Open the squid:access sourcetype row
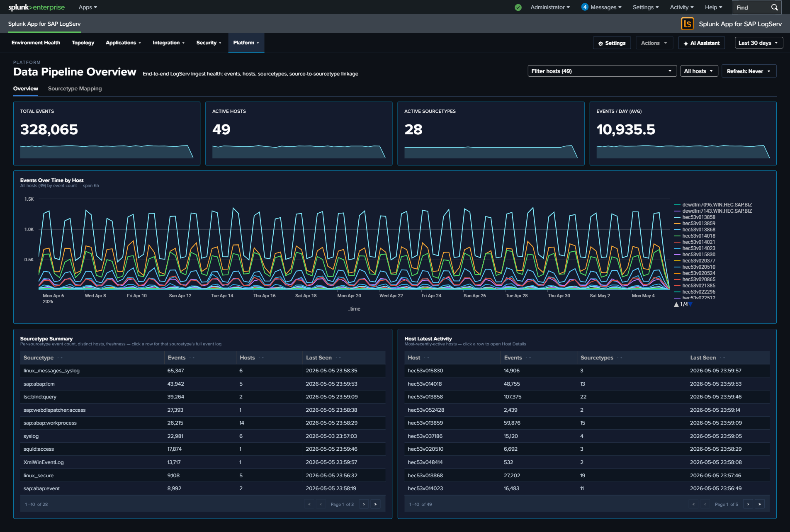The image size is (790, 532). point(203,449)
